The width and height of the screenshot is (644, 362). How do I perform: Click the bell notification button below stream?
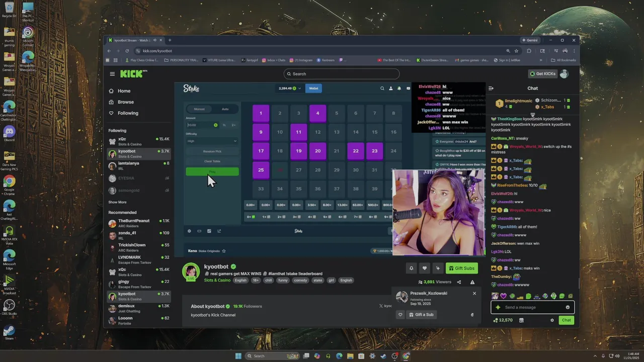411,268
